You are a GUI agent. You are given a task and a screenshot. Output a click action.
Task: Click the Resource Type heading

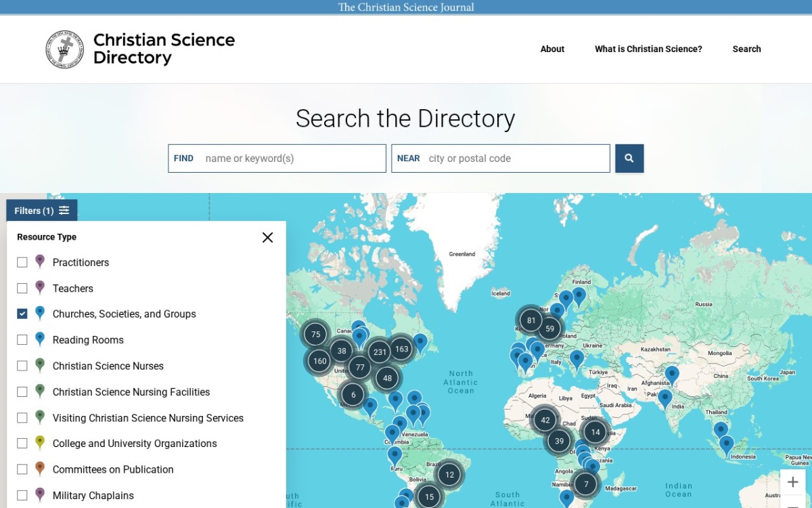point(47,237)
